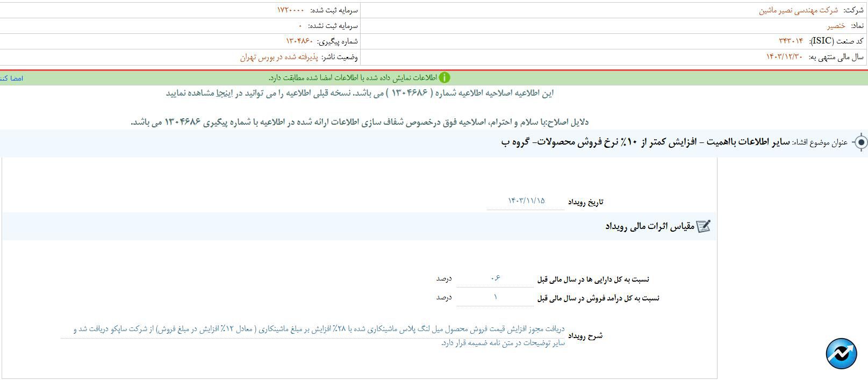Select unregistered capital value ۰
Image resolution: width=868 pixels, height=380 pixels.
click(x=300, y=26)
